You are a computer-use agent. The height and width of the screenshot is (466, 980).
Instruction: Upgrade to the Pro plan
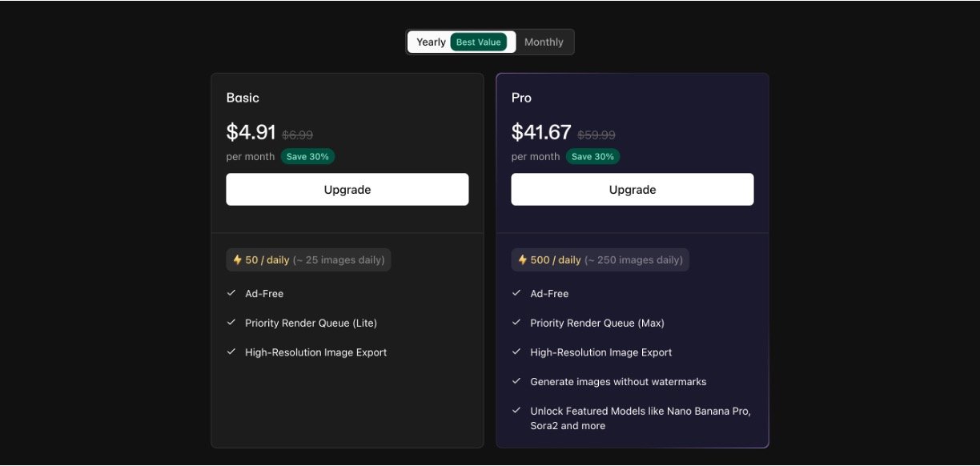point(632,190)
